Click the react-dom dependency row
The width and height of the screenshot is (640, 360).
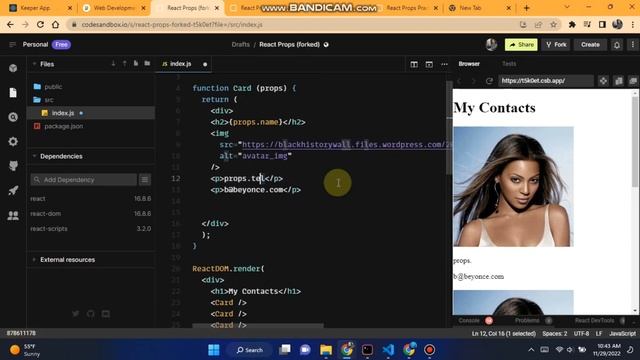(x=91, y=213)
